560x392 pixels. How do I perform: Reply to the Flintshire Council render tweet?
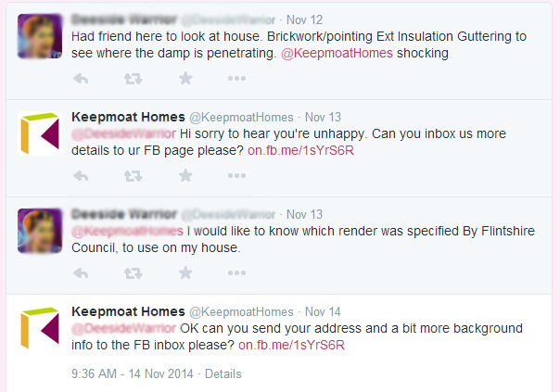(81, 273)
